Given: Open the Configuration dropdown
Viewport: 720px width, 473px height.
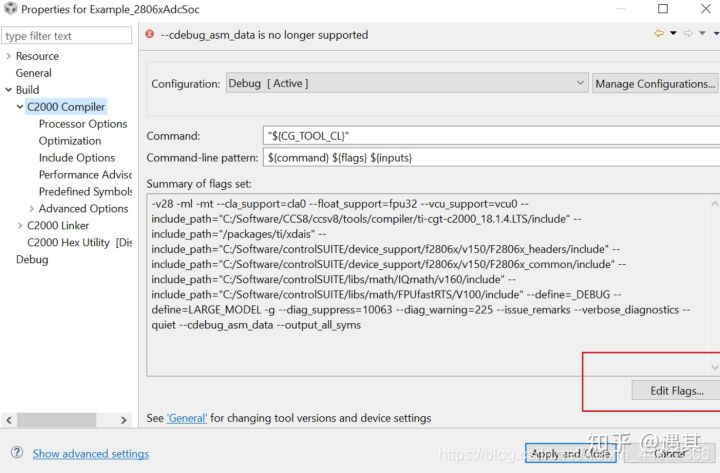Looking at the screenshot, I should (x=407, y=83).
